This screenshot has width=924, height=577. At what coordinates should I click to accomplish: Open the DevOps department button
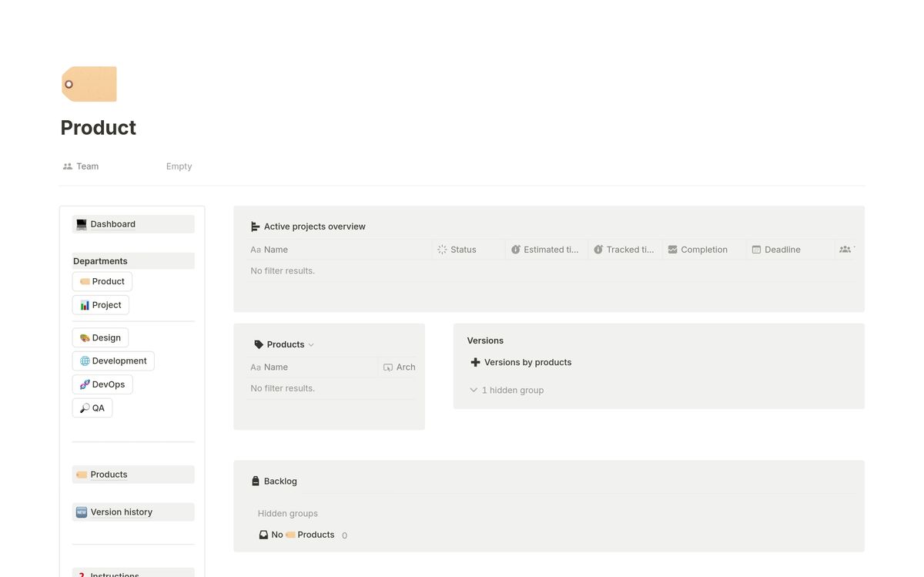[x=102, y=384]
